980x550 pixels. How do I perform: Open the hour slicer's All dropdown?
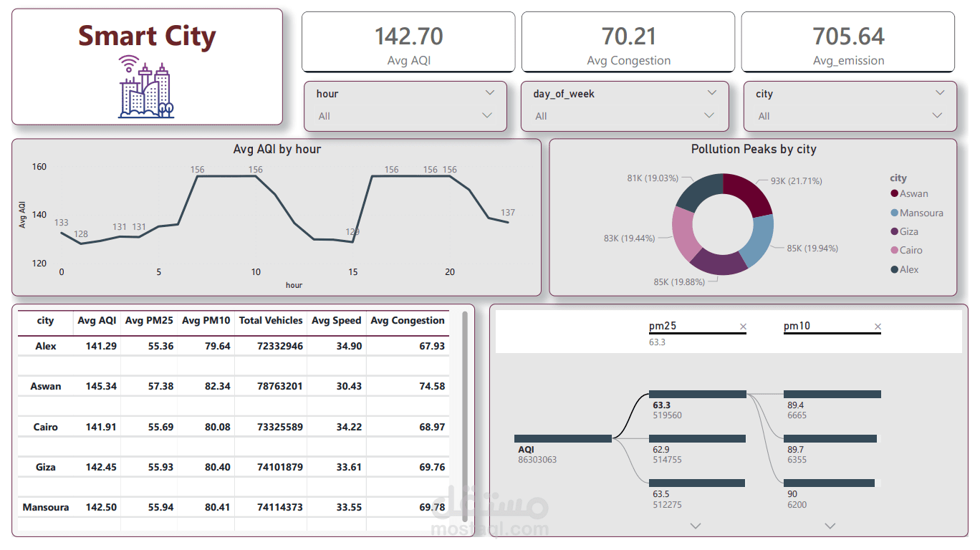(405, 116)
